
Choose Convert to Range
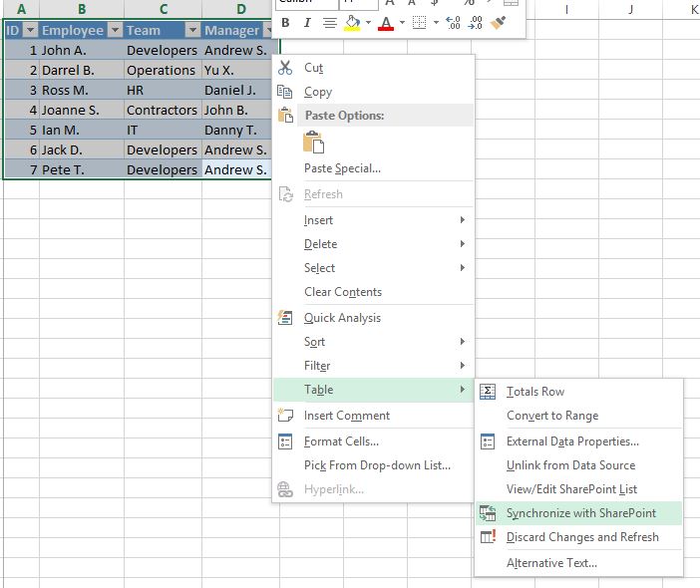552,416
